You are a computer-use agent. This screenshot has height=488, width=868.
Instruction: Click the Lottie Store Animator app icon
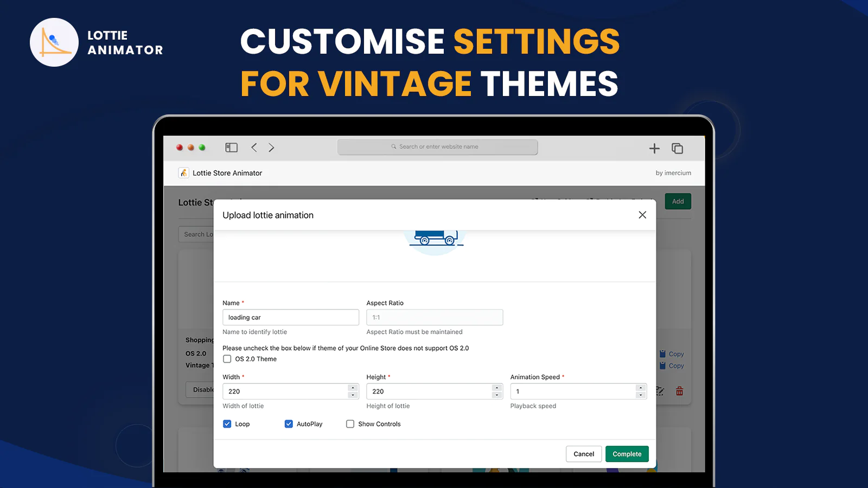184,173
